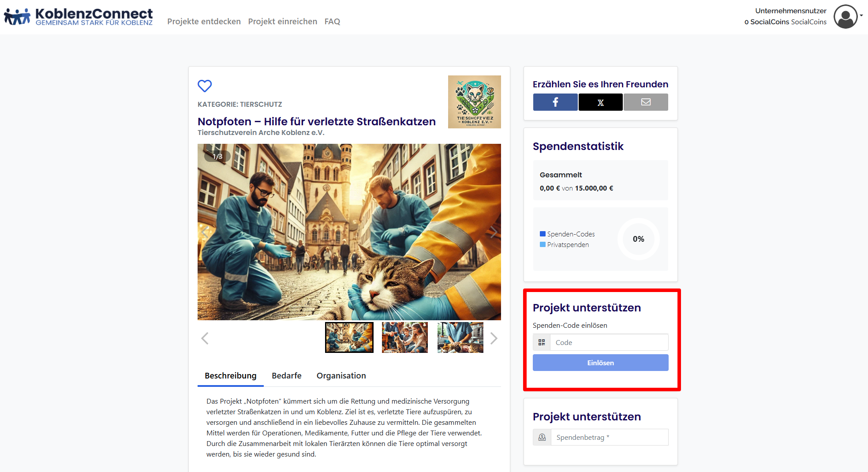Share project on Facebook
868x472 pixels.
pyautogui.click(x=555, y=102)
